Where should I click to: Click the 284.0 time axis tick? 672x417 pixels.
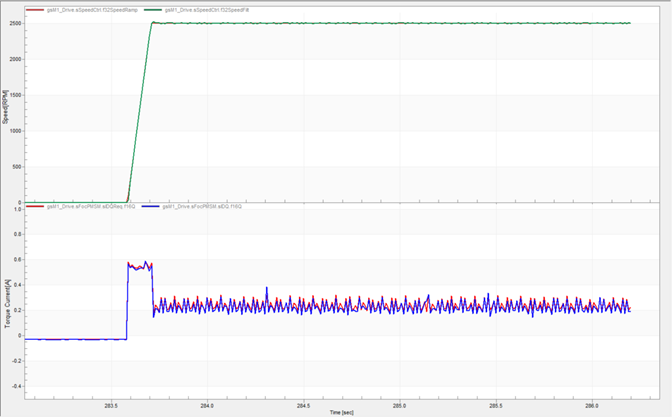point(207,405)
